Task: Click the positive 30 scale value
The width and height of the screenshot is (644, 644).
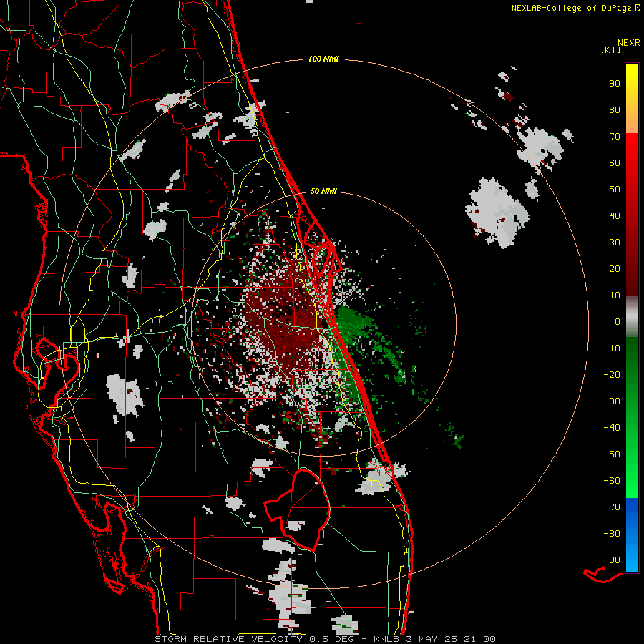Action: pyautogui.click(x=615, y=243)
